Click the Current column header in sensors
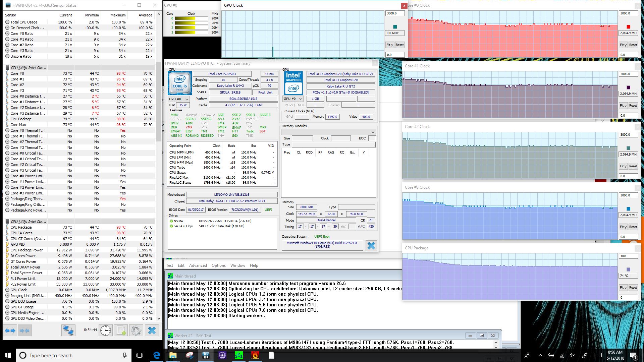The height and width of the screenshot is (362, 644). pyautogui.click(x=66, y=15)
